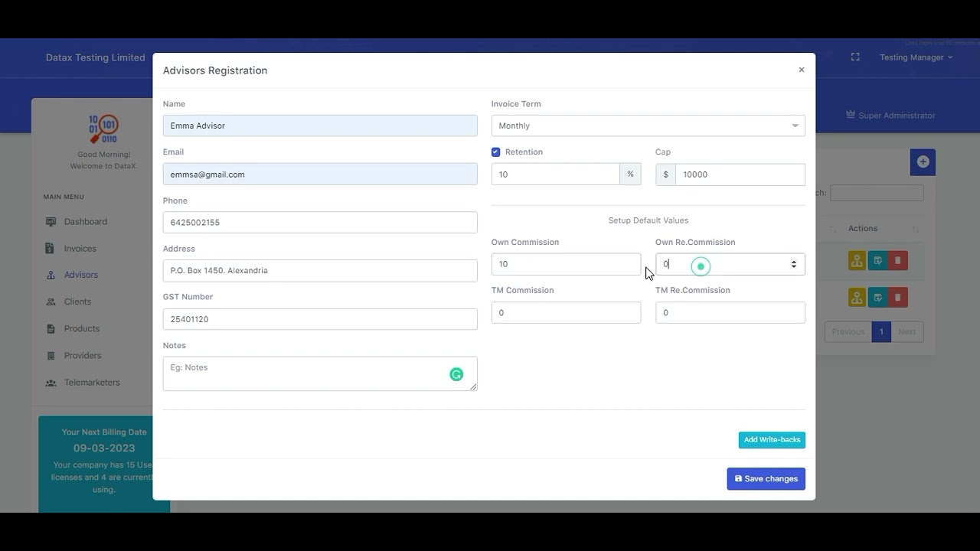Screen dimensions: 980x551
Task: Open Dashboard in the main menu
Action: [86, 222]
